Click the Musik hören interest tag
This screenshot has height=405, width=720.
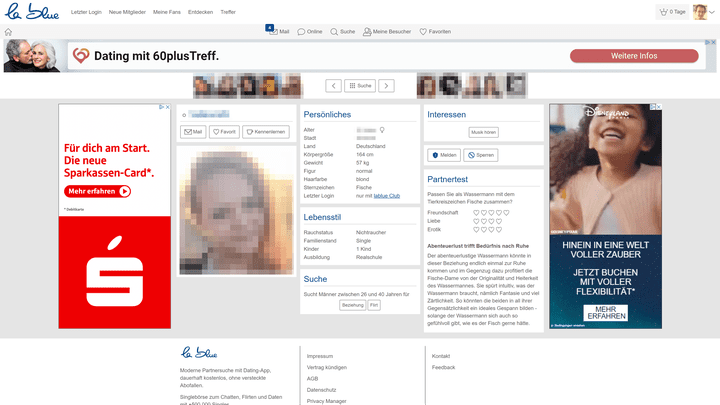pyautogui.click(x=484, y=132)
